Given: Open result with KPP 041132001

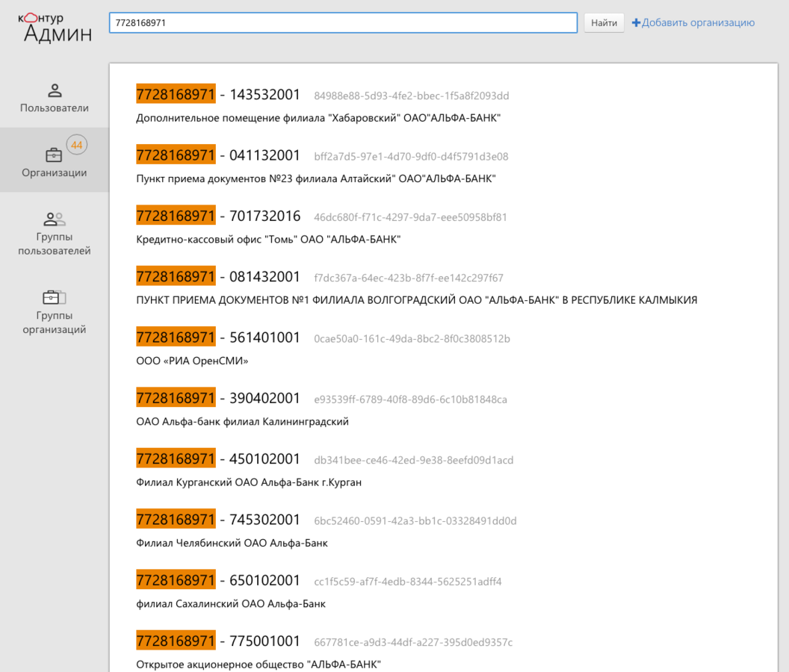Looking at the screenshot, I should click(264, 155).
